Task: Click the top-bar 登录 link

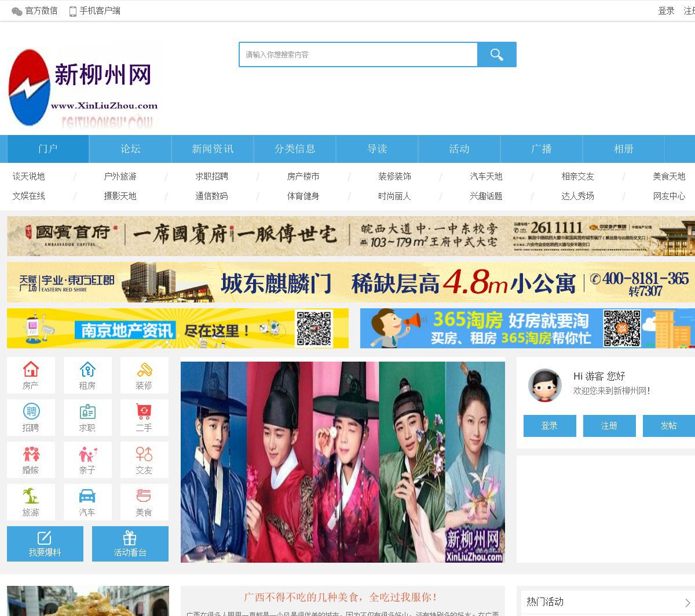Action: click(666, 10)
